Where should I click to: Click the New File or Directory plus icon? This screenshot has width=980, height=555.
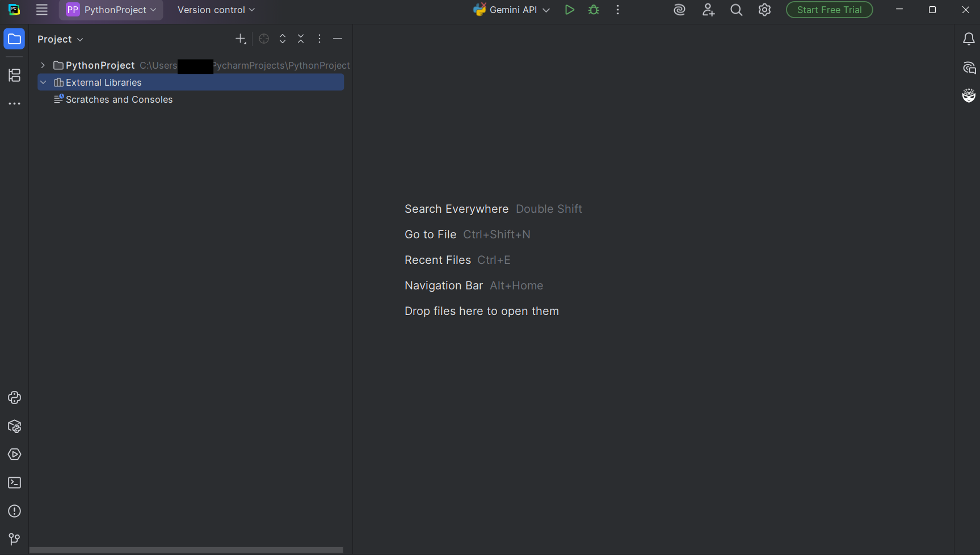(241, 39)
